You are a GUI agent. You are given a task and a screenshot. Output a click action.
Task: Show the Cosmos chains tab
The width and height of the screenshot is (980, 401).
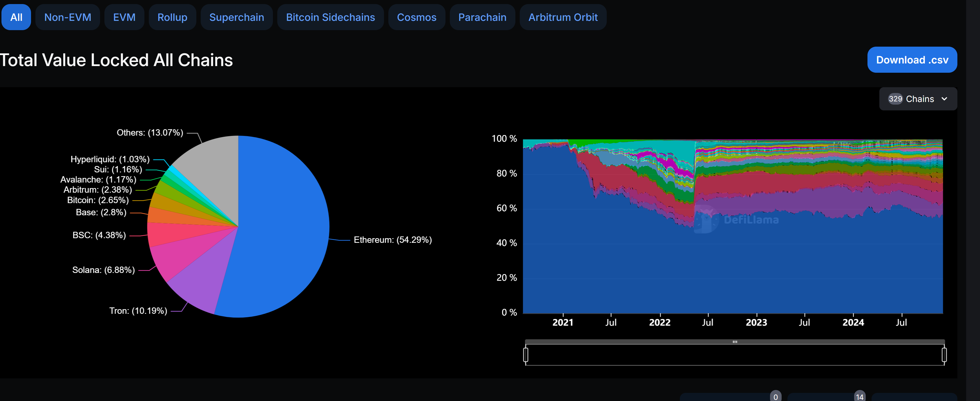click(416, 17)
